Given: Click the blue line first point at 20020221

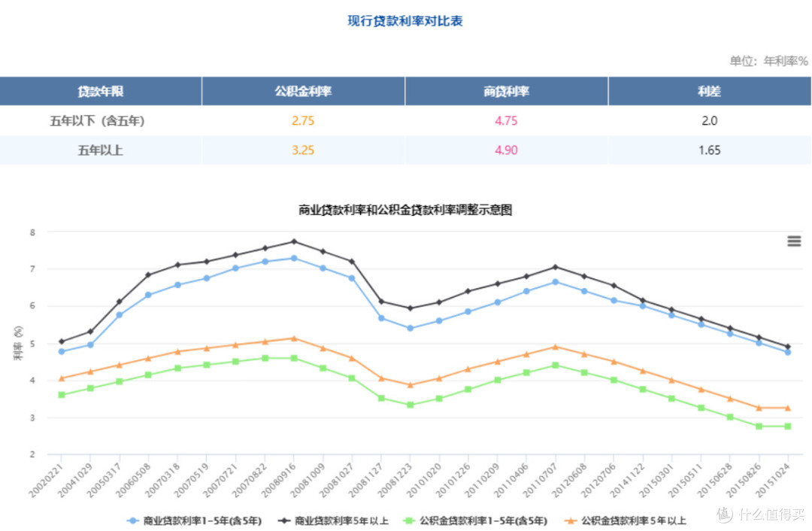Looking at the screenshot, I should [x=62, y=352].
